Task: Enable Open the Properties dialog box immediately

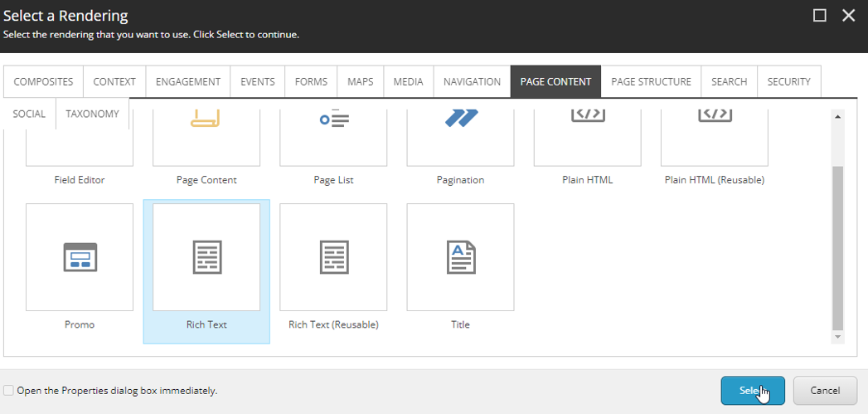Action: pos(8,390)
